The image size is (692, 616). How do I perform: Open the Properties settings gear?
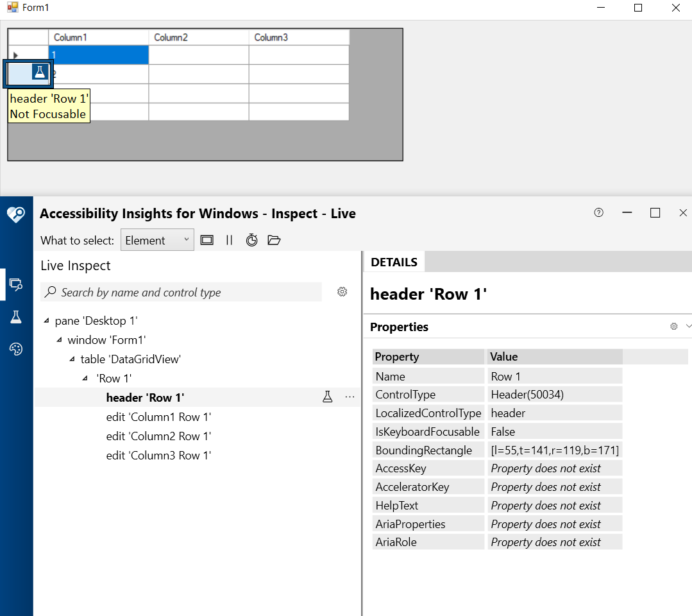click(x=673, y=327)
